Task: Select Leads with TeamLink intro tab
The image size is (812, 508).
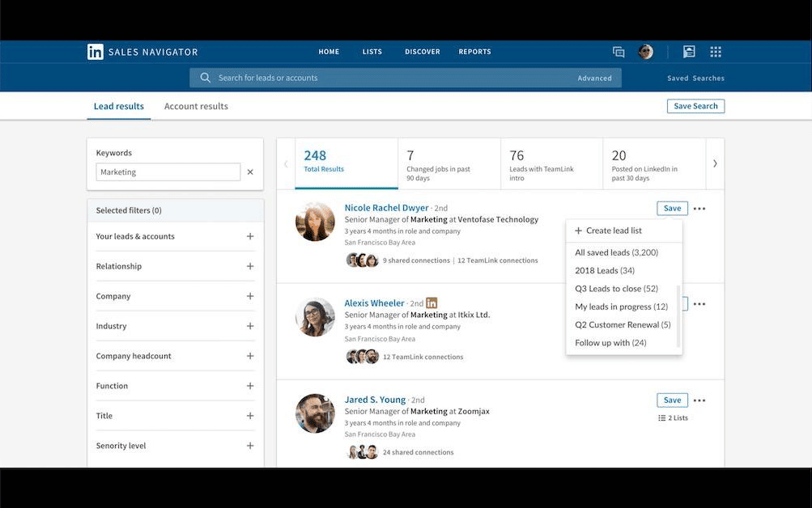Action: click(551, 163)
